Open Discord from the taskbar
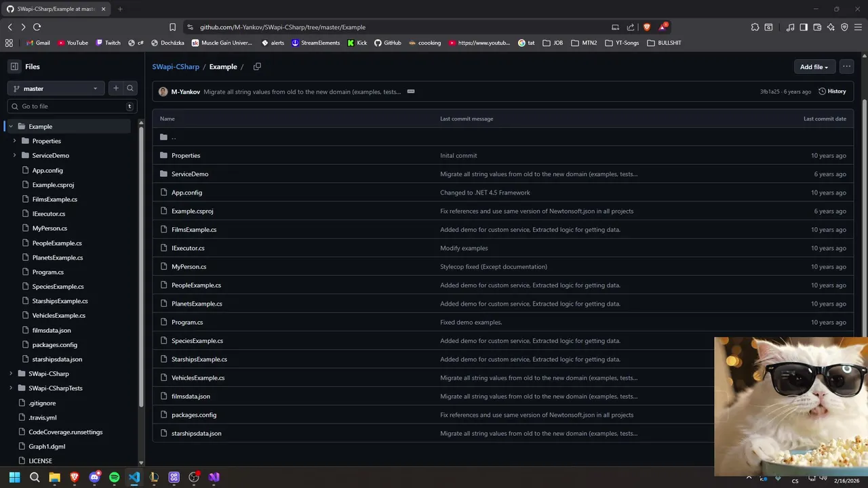This screenshot has height=488, width=868. pos(94,477)
